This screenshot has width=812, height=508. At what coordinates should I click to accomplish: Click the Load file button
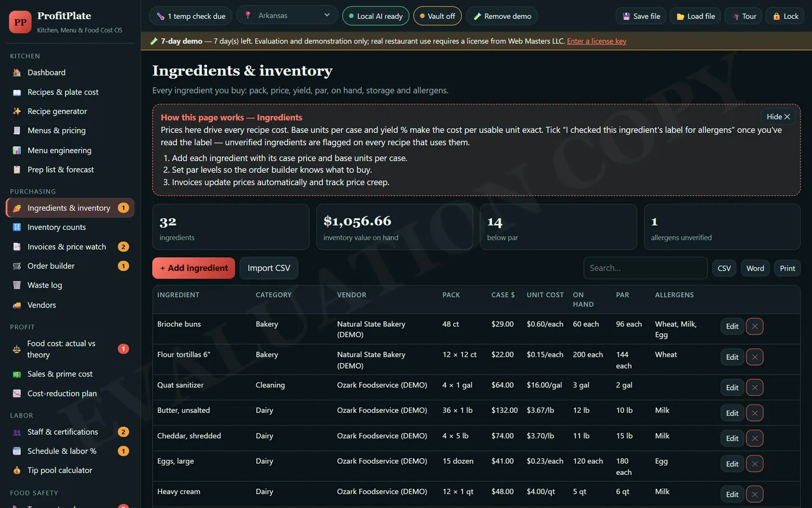tap(695, 16)
